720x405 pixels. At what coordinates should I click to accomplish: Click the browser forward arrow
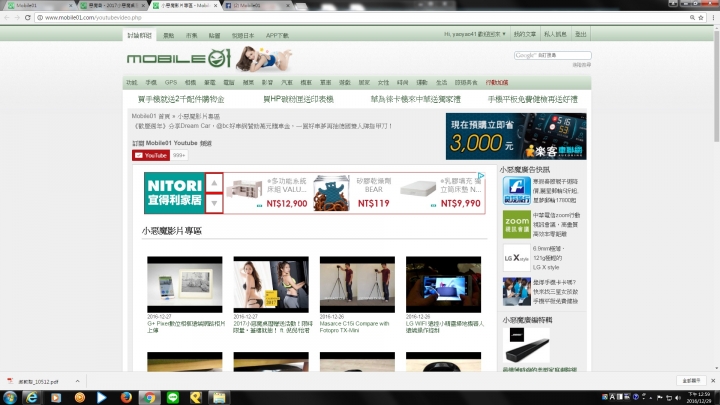(17, 17)
